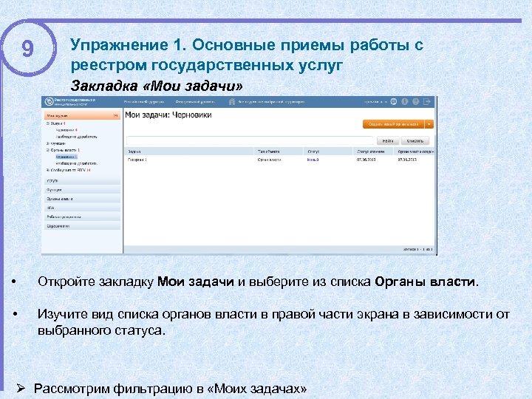
Task: Expand the Услуги tree node
Action: (48, 124)
